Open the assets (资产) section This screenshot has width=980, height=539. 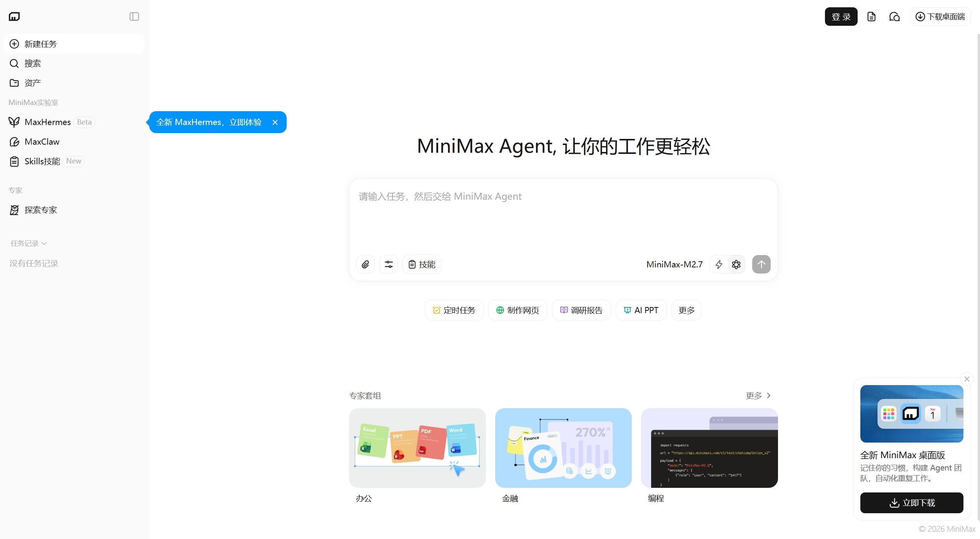click(74, 83)
